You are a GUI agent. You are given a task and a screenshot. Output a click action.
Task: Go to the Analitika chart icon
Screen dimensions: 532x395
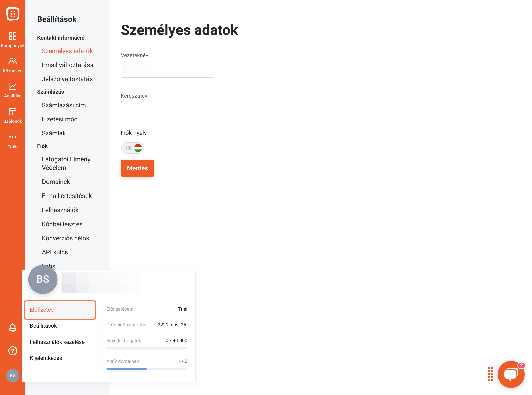point(13,86)
